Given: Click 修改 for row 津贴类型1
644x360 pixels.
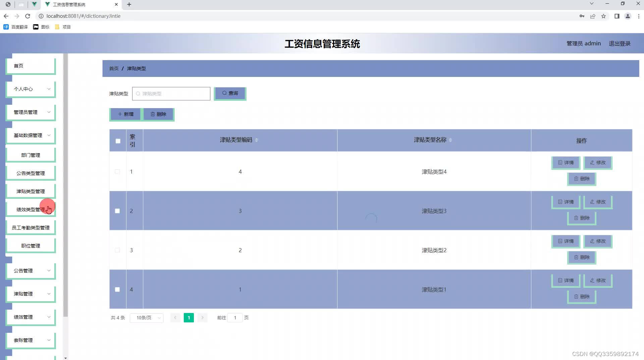Looking at the screenshot, I should (598, 280).
